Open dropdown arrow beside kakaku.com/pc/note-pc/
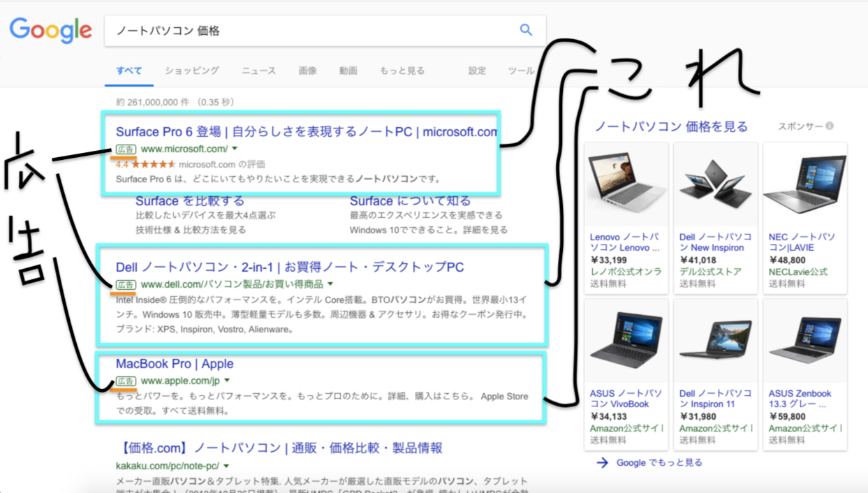 226,466
